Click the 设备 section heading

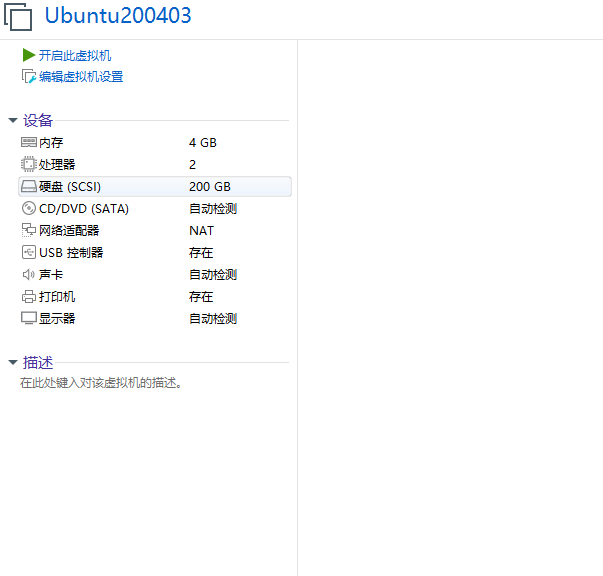(38, 120)
